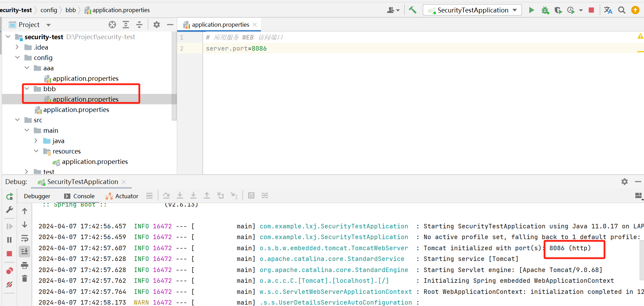Rerun SecurityTestApplication in the Debug panel

tap(9, 196)
